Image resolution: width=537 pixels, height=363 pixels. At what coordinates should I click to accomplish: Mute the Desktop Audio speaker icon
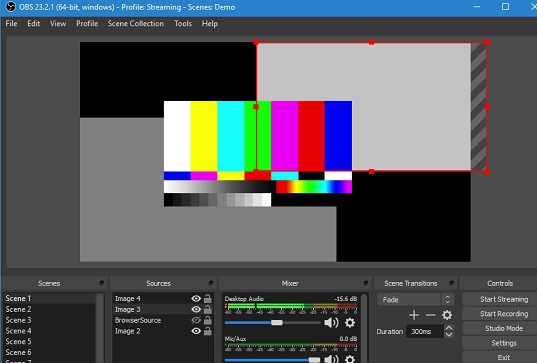331,323
